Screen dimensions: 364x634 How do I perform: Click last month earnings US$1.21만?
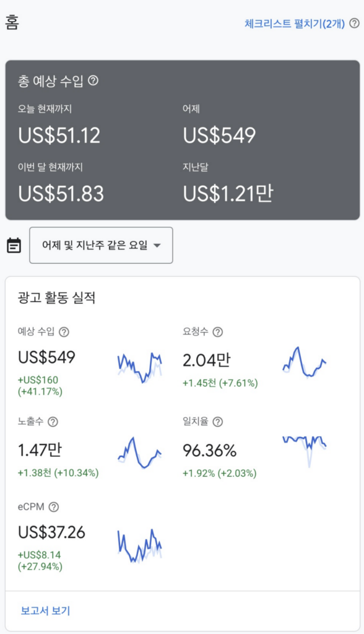point(228,194)
